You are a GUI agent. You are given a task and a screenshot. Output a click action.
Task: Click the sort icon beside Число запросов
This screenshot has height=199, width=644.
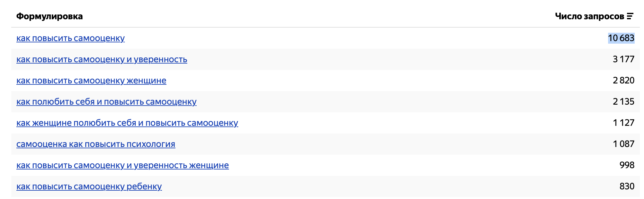coord(630,16)
